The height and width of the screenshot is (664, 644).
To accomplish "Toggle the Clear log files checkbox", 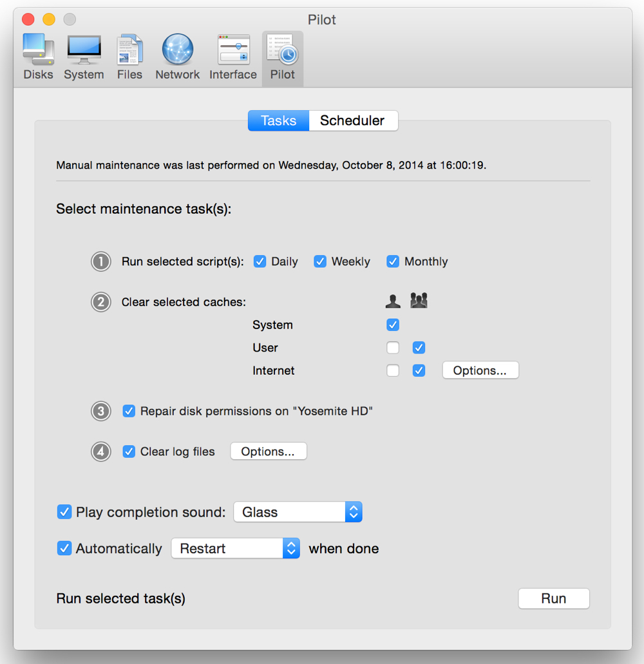I will point(129,452).
